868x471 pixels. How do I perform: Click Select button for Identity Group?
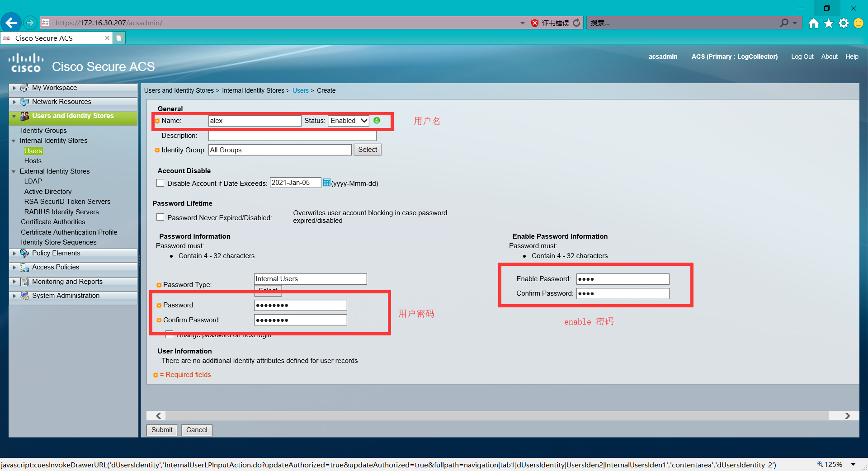(368, 150)
